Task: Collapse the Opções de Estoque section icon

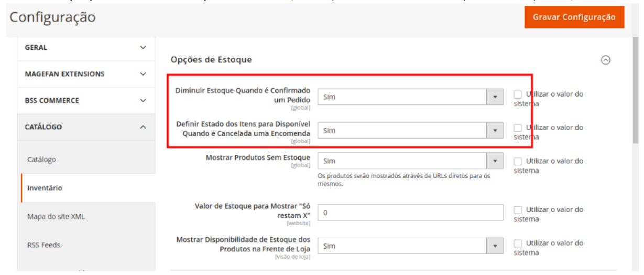Action: 605,60
